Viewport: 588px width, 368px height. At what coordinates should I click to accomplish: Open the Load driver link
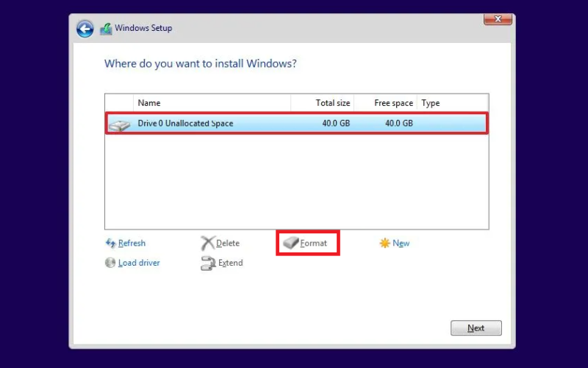coord(139,263)
